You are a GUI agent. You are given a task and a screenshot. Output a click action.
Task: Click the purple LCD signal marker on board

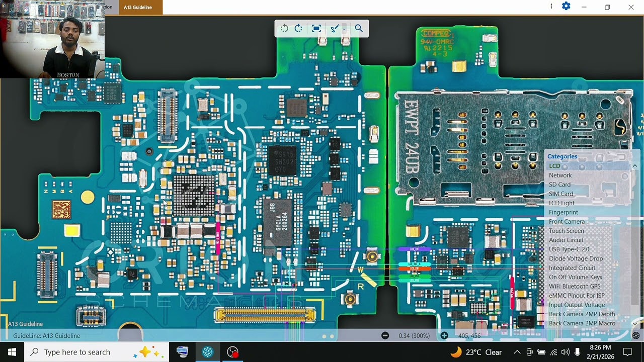coord(414,249)
